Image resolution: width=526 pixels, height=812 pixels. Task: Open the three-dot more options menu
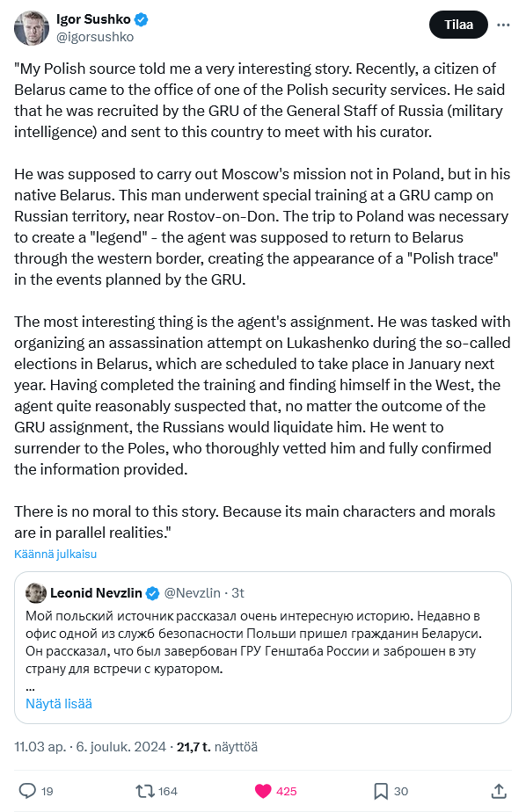[x=503, y=25]
